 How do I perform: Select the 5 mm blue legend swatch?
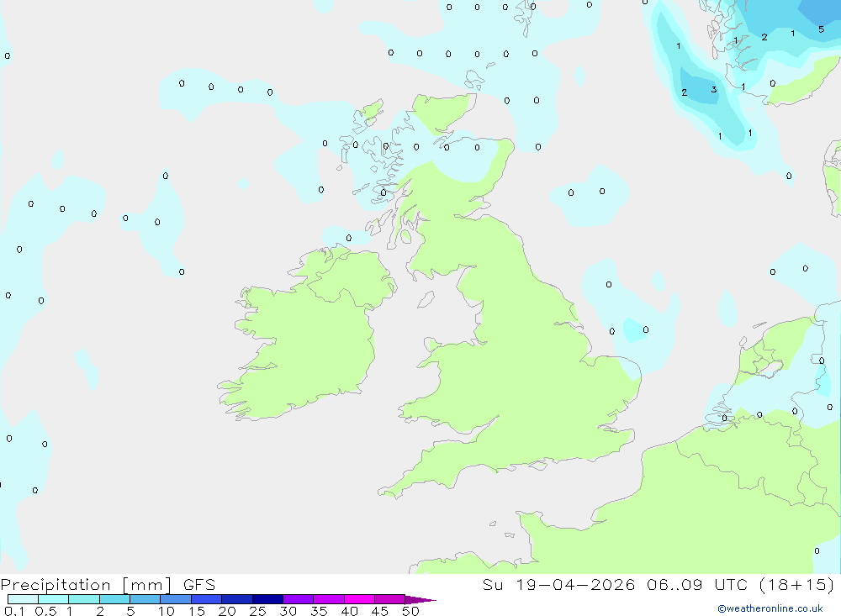pos(145,599)
